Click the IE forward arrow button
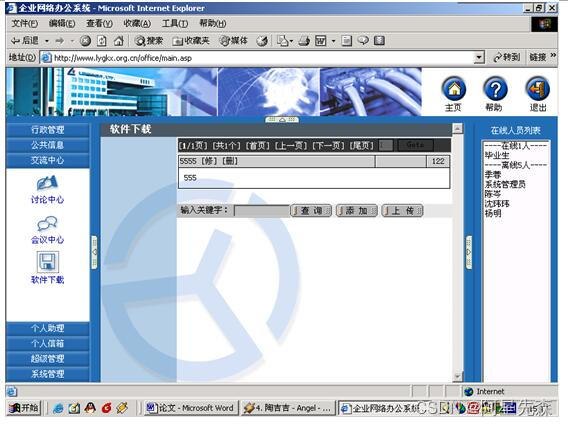 click(60, 41)
